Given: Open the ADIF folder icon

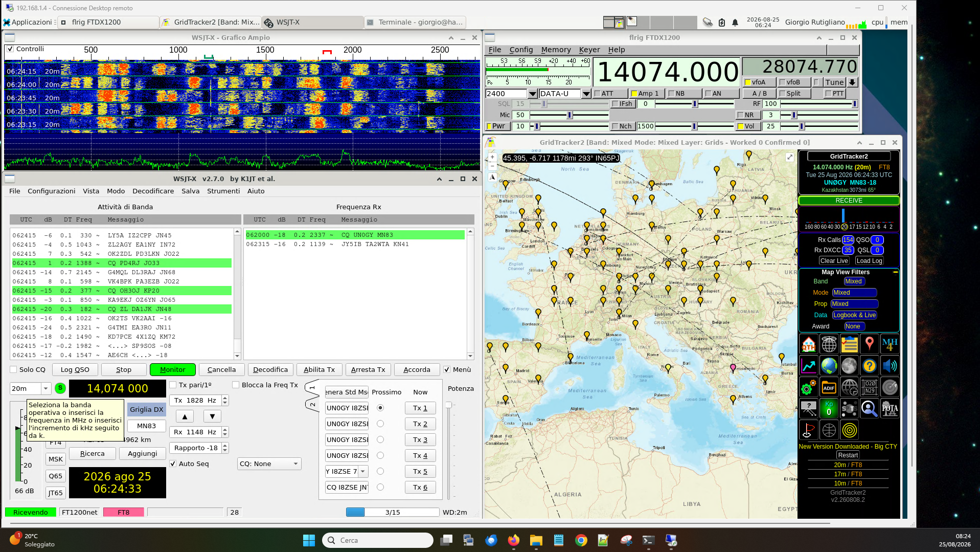Looking at the screenshot, I should click(829, 387).
